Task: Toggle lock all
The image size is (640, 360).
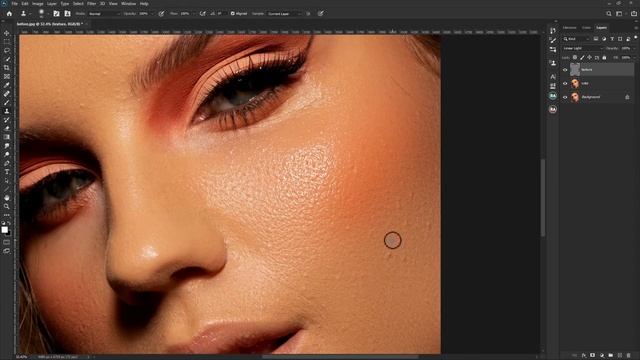Action: click(604, 58)
